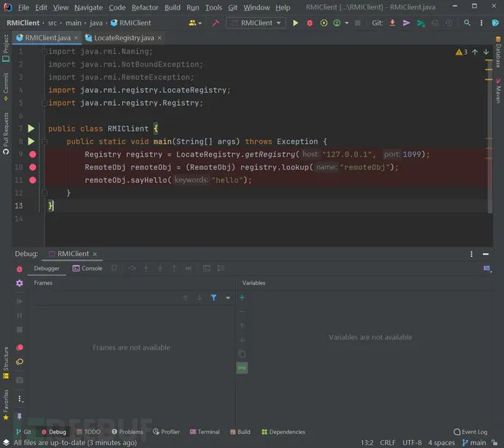Collapse main method fold marker on line 8
This screenshot has width=504, height=448.
click(45, 142)
